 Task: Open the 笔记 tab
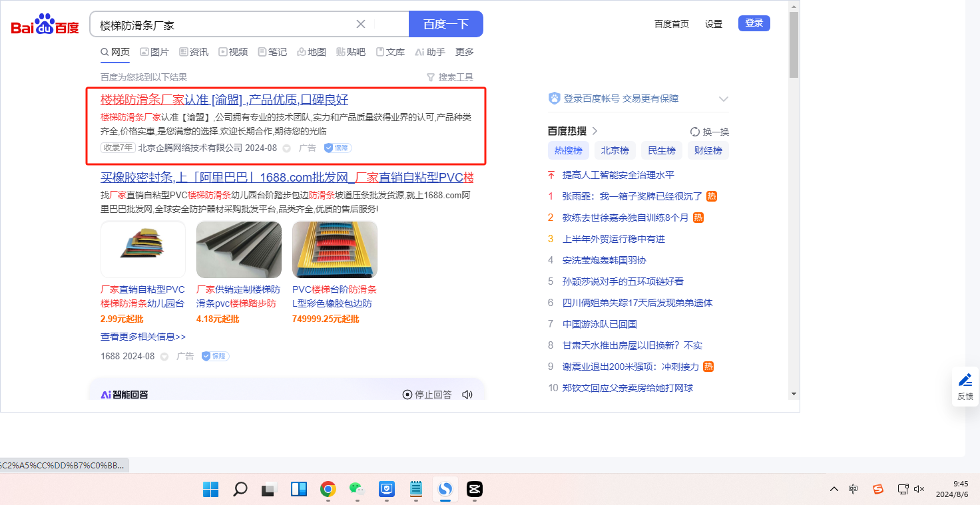coord(272,52)
